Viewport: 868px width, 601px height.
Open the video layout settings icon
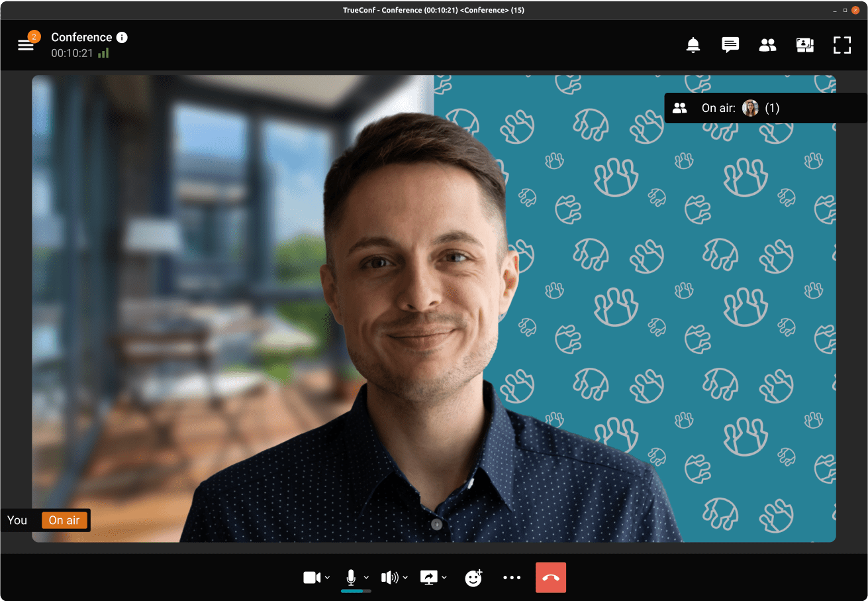804,45
